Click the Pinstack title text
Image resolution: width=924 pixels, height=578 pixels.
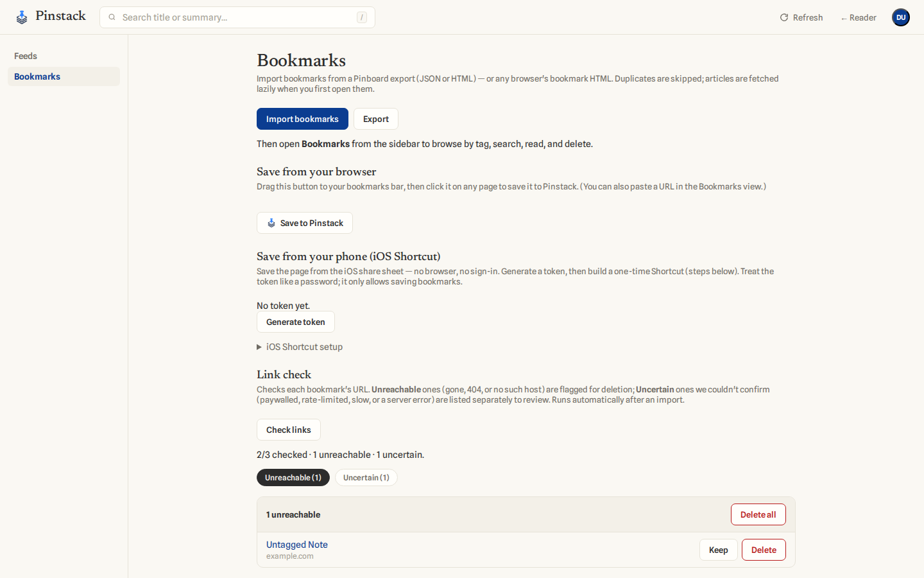pos(61,16)
